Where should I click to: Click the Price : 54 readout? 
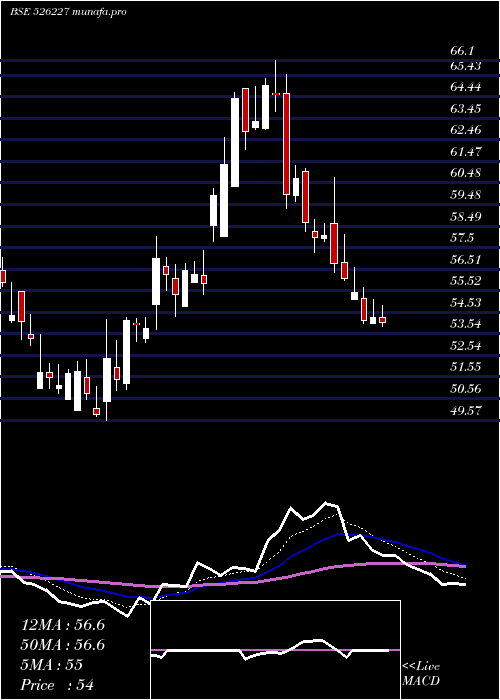[x=57, y=685]
